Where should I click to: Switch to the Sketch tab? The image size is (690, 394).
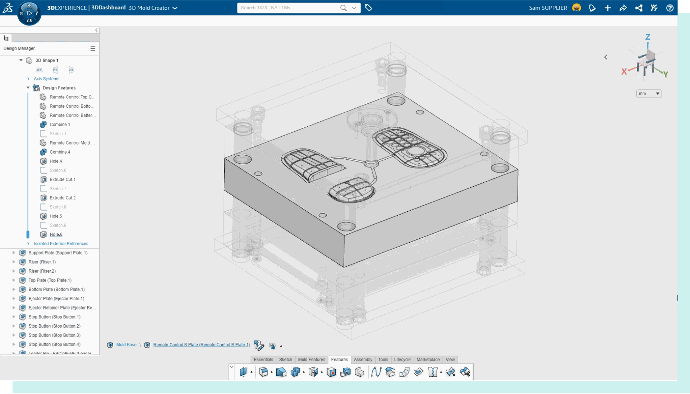[286, 360]
